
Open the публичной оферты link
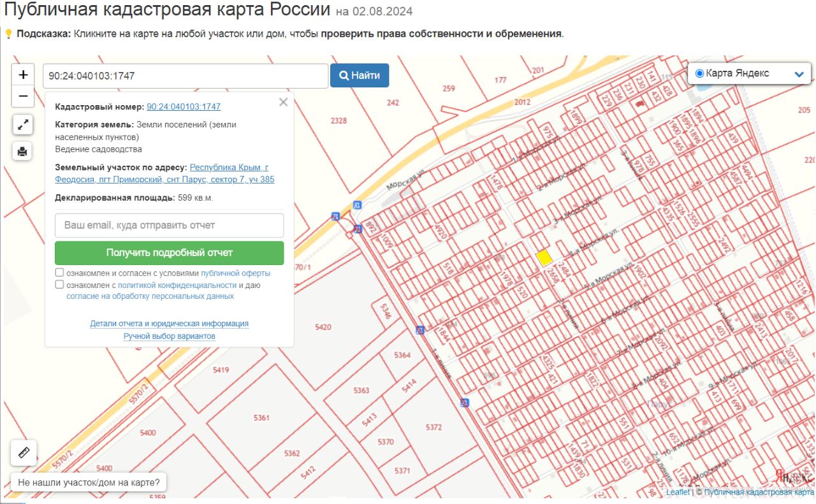tap(236, 273)
